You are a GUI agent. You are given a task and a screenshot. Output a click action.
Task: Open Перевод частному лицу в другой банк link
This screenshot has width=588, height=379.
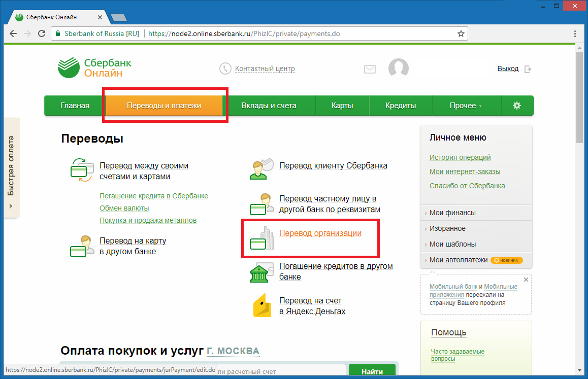click(330, 204)
